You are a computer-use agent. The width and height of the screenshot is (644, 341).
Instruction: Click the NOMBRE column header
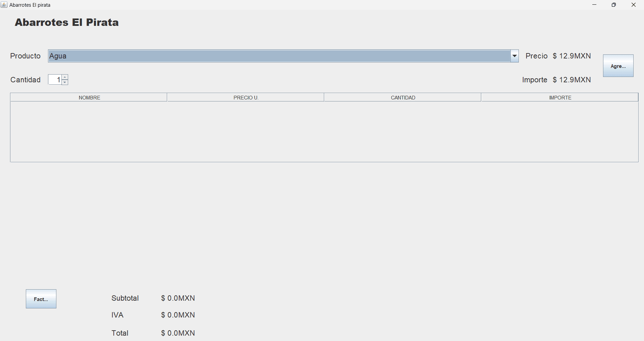tap(89, 97)
